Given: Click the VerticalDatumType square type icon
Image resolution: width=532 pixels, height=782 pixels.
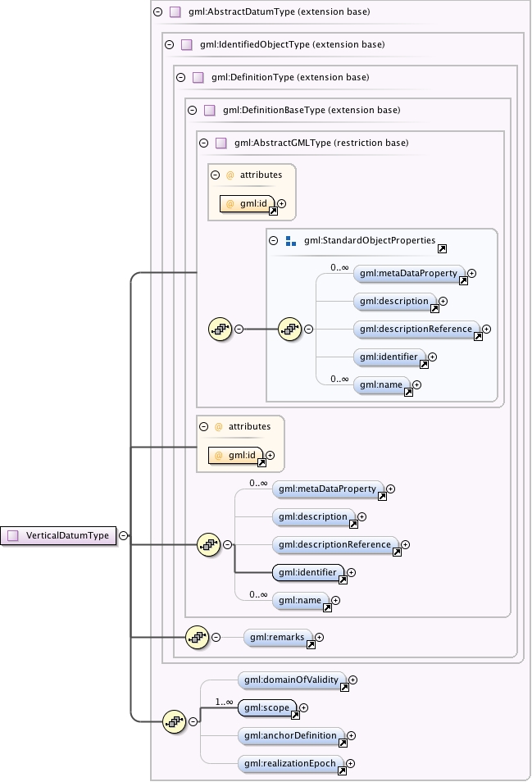Looking at the screenshot, I should tap(13, 535).
